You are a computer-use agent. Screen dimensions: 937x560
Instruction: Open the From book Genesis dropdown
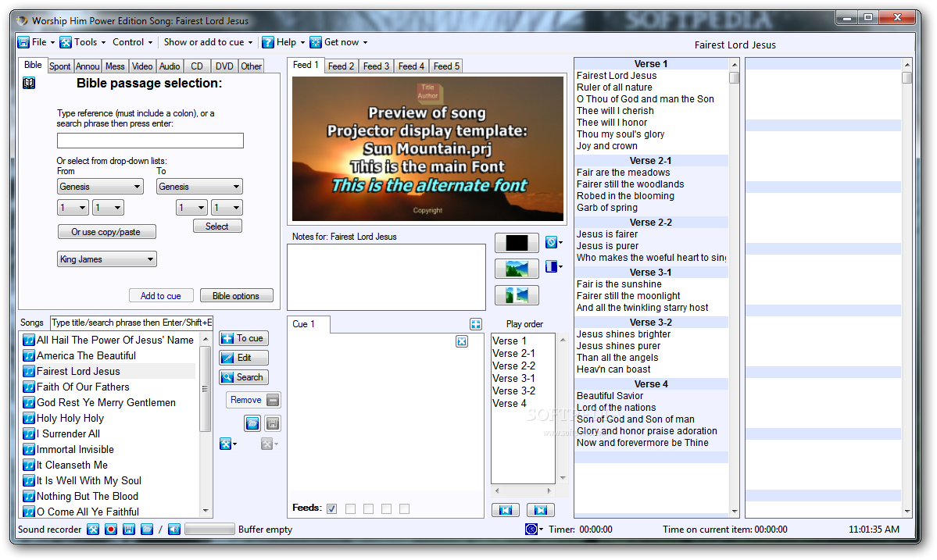tap(100, 187)
